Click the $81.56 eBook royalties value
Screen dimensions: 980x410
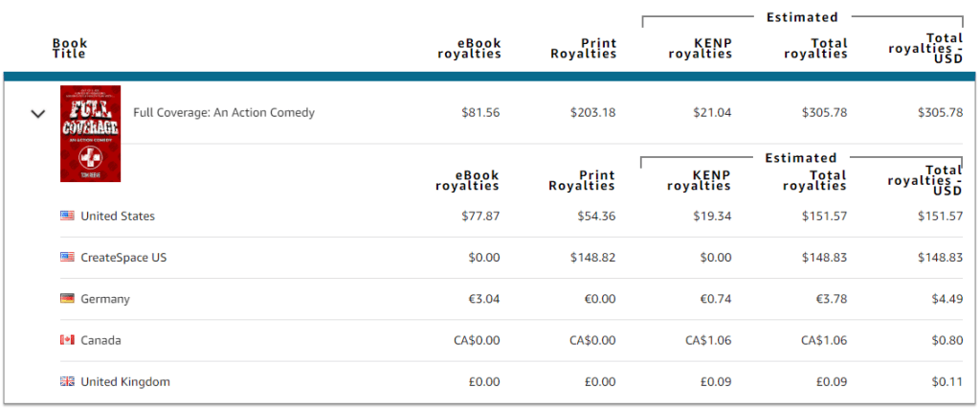(x=480, y=113)
